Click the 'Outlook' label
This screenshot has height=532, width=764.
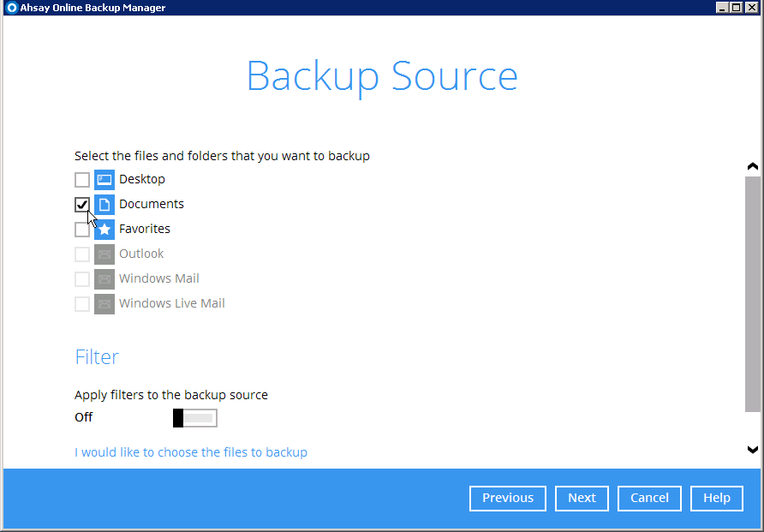tap(141, 254)
